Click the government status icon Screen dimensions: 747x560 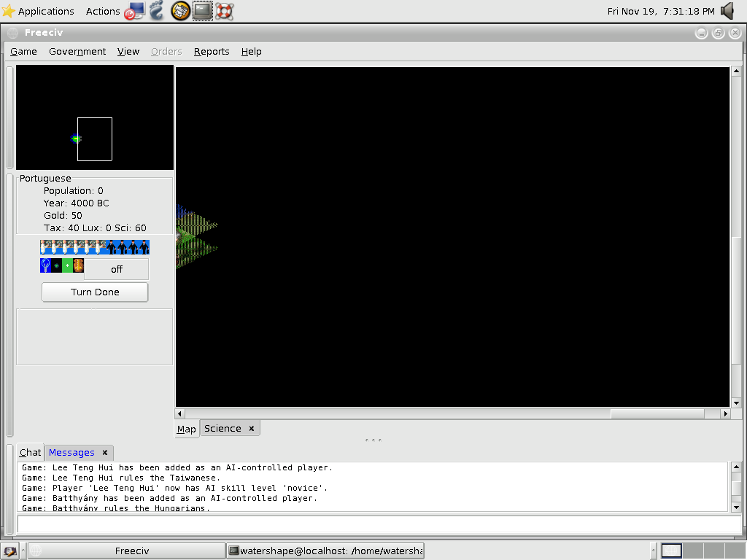click(x=78, y=265)
